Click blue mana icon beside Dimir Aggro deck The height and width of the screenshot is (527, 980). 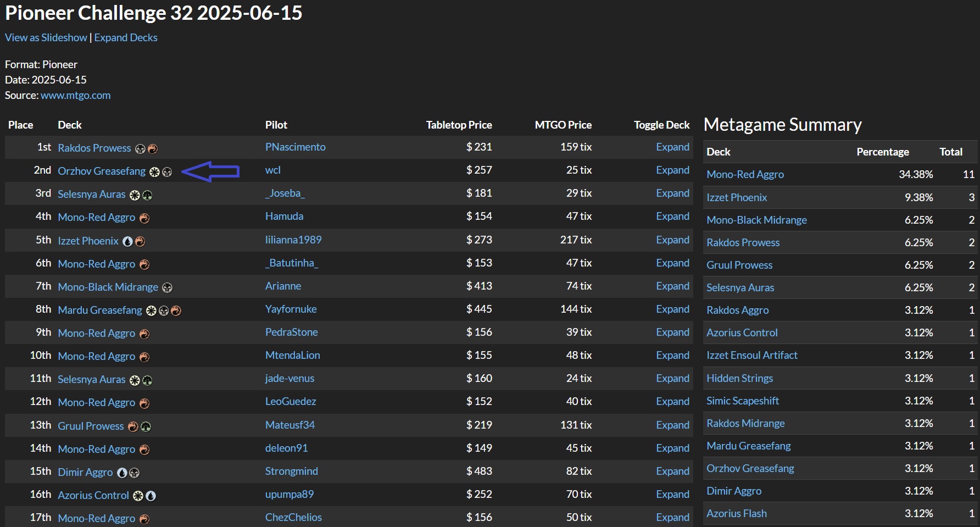(122, 473)
